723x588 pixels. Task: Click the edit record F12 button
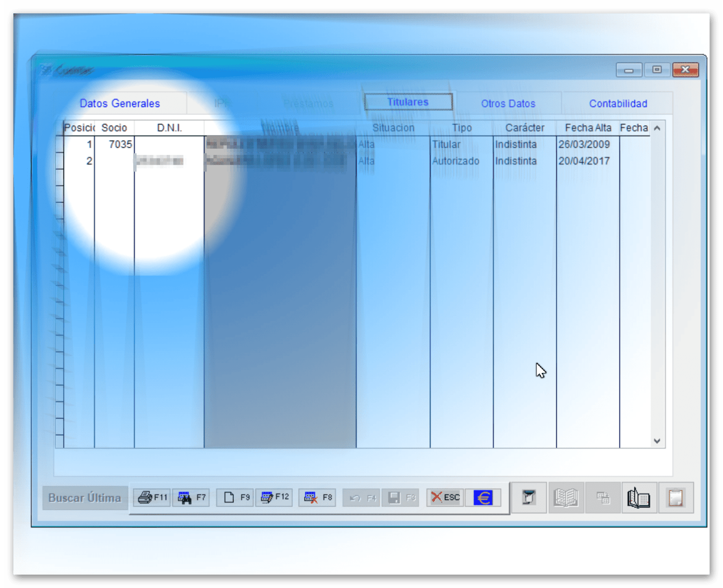pos(274,498)
